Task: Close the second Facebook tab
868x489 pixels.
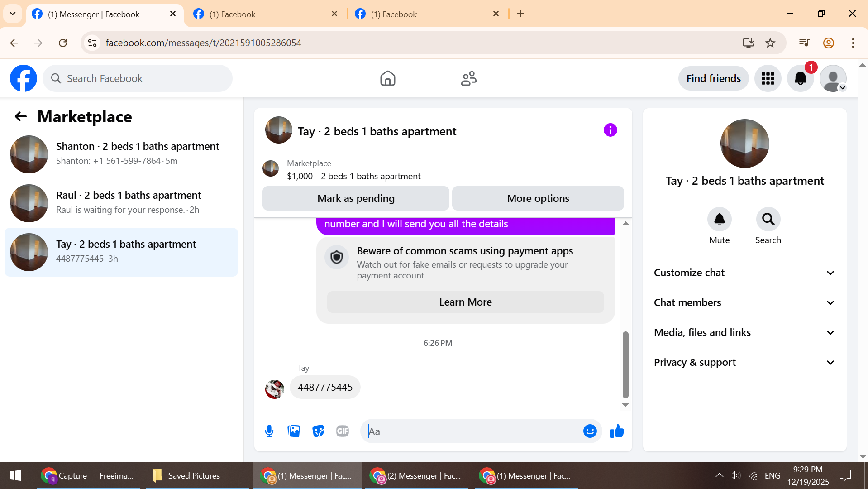Action: (x=334, y=14)
